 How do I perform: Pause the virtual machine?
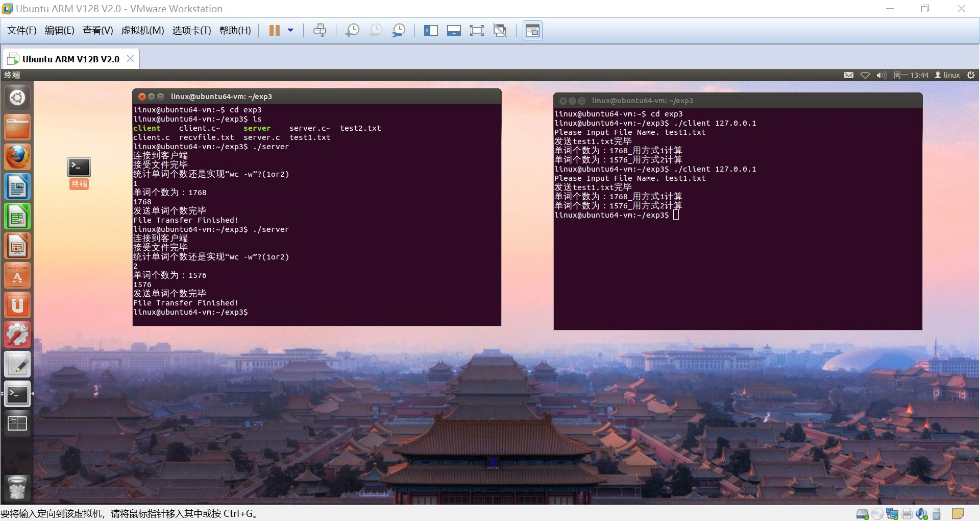point(275,31)
